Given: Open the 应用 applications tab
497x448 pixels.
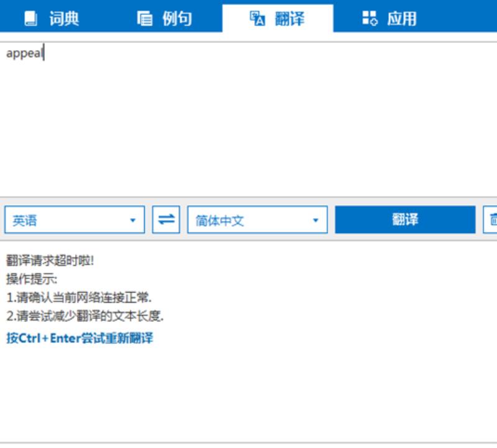Looking at the screenshot, I should [x=390, y=19].
